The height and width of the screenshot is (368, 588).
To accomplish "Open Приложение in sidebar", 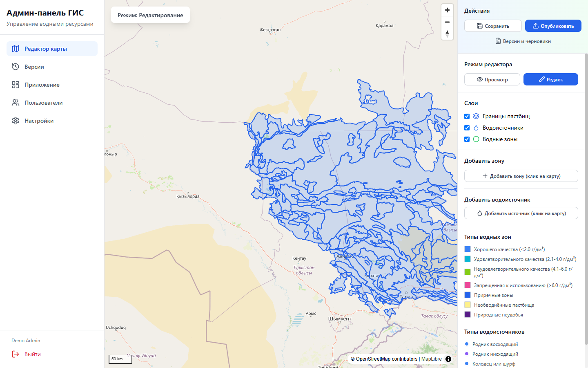I will pyautogui.click(x=52, y=85).
